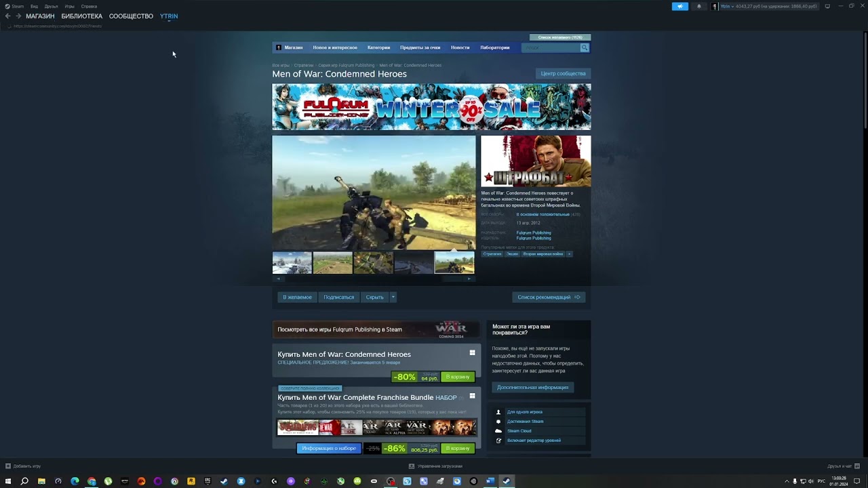Open the МАГАЗИН section
Screen dimensions: 868x488
tap(40, 16)
